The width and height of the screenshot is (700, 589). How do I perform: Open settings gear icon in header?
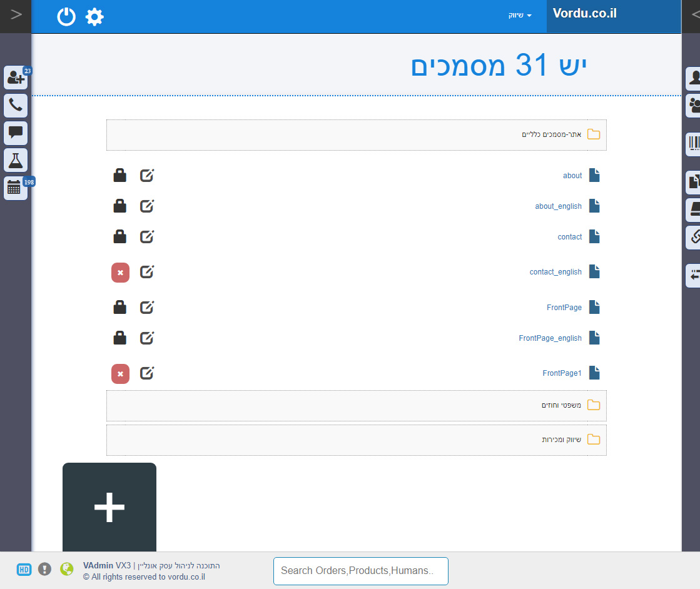tap(94, 17)
